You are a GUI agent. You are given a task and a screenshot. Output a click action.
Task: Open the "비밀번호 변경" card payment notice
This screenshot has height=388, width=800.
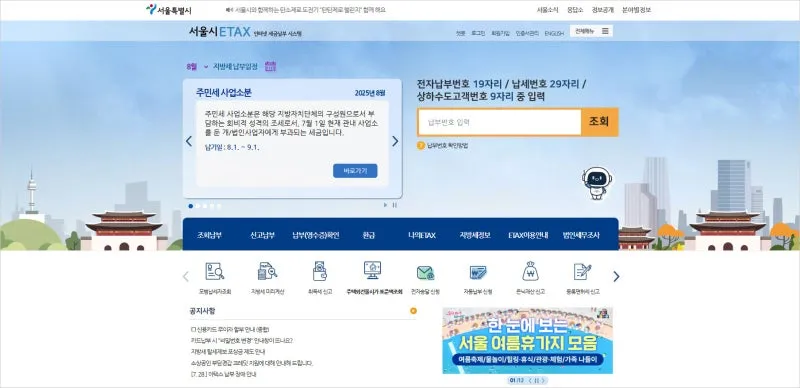click(241, 341)
